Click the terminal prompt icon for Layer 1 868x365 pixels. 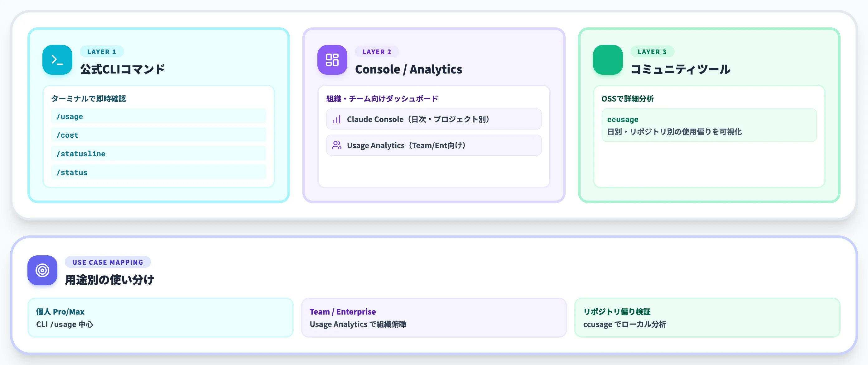click(x=57, y=60)
